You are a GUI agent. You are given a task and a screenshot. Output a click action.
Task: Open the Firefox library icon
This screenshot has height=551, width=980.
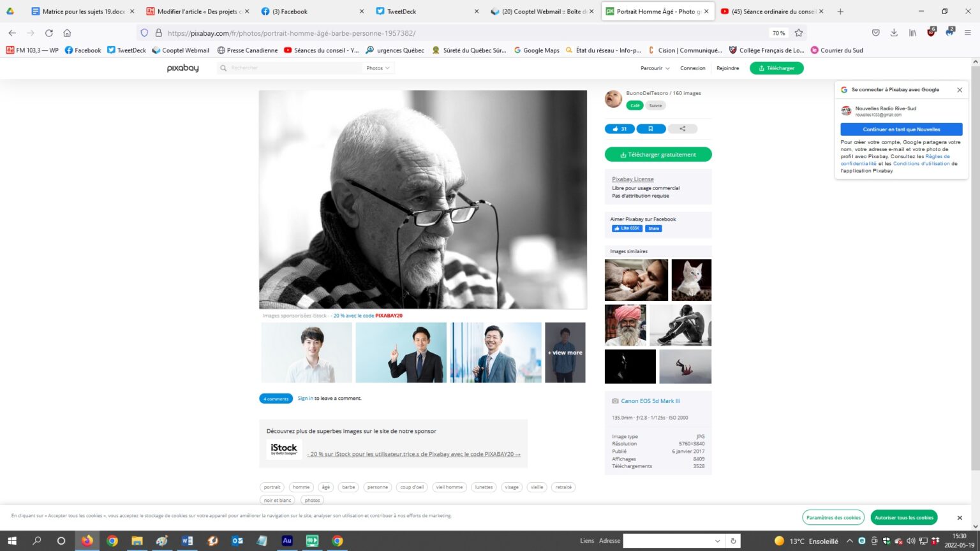(x=912, y=33)
